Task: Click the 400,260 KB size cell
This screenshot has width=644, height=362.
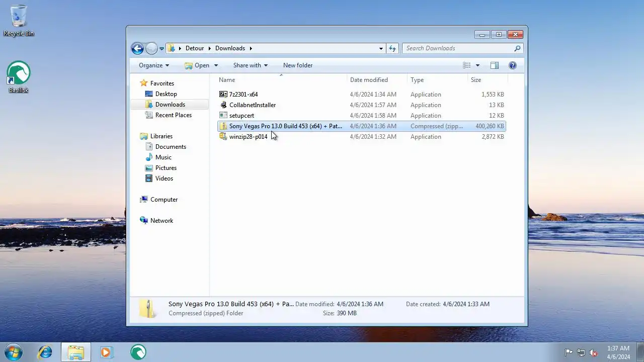Action: click(x=490, y=126)
